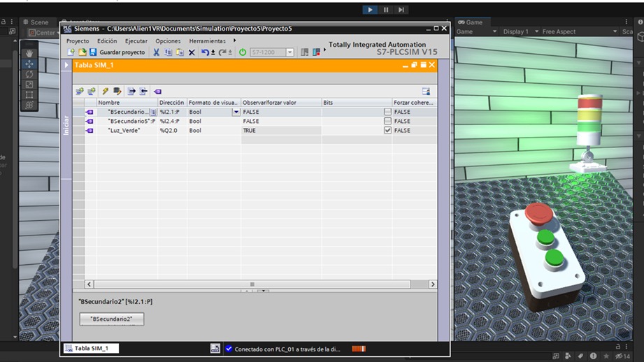
Task: Click the lightning bolt modify icon
Action: click(x=105, y=91)
